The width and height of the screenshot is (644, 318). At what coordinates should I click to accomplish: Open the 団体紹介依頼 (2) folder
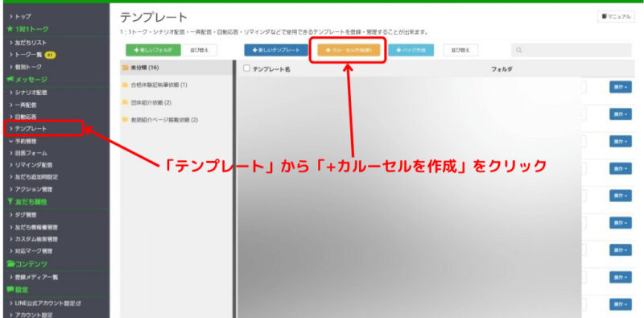[147, 102]
